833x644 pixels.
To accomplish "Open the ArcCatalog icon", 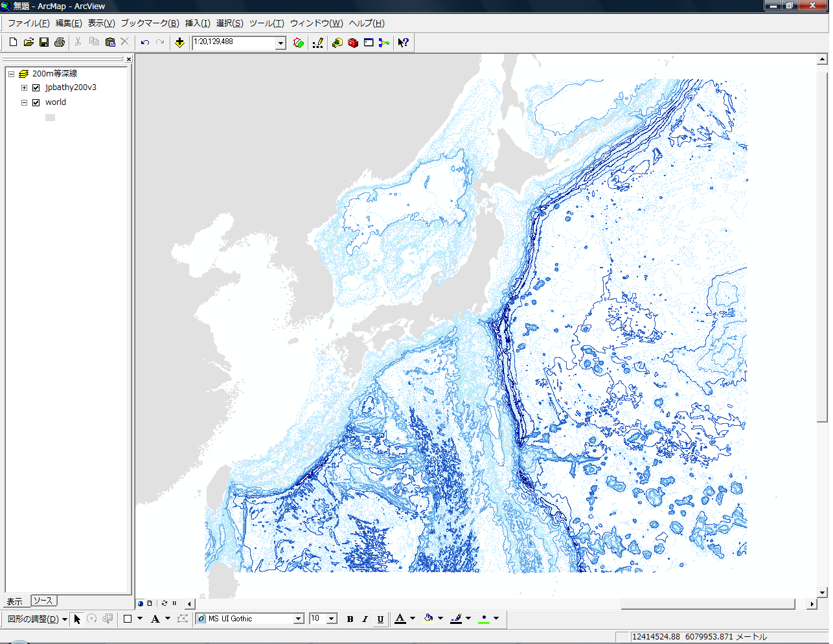I will click(x=337, y=43).
